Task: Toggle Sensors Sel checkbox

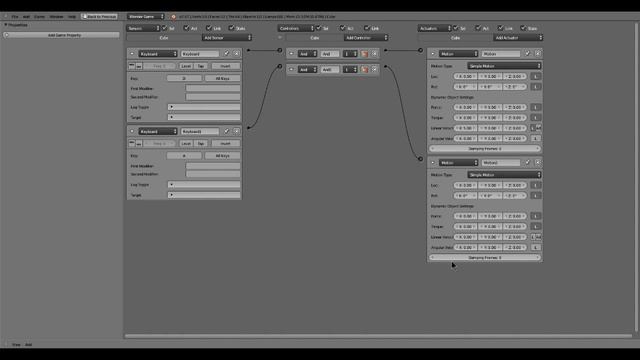Action: [164, 28]
